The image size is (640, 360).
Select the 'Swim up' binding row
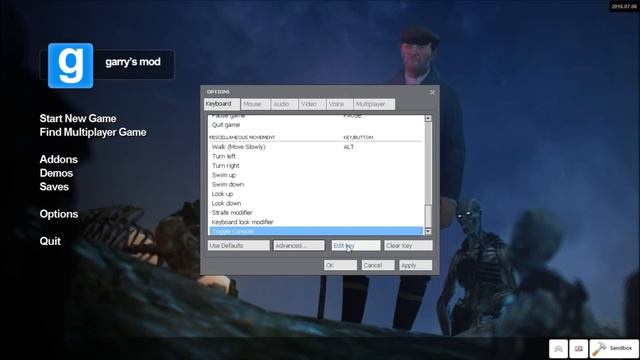point(316,175)
